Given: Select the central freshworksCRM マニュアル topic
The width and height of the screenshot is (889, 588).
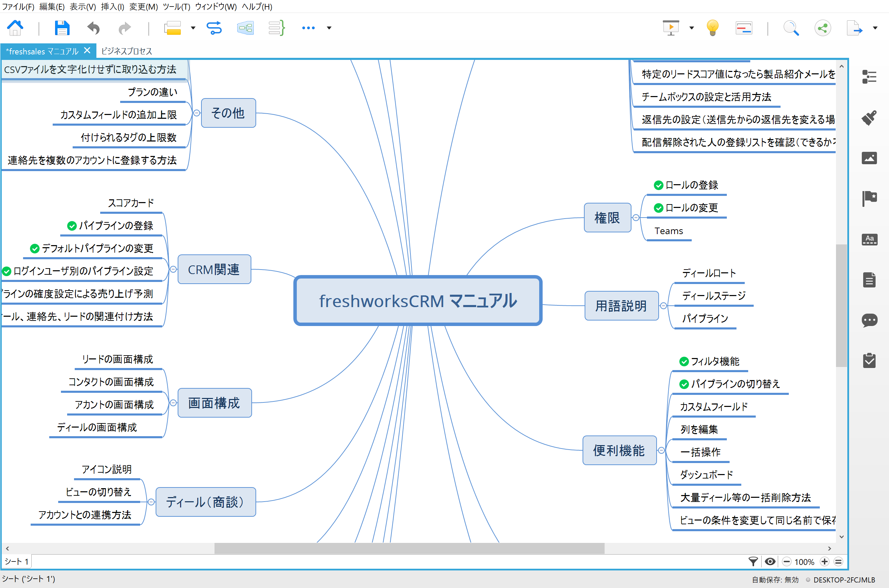Looking at the screenshot, I should click(x=418, y=301).
